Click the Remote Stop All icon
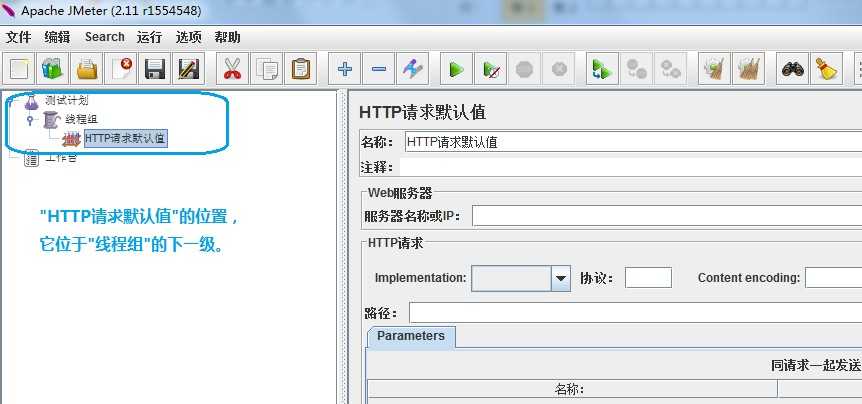Viewport: 862px width, 404px height. click(x=637, y=69)
